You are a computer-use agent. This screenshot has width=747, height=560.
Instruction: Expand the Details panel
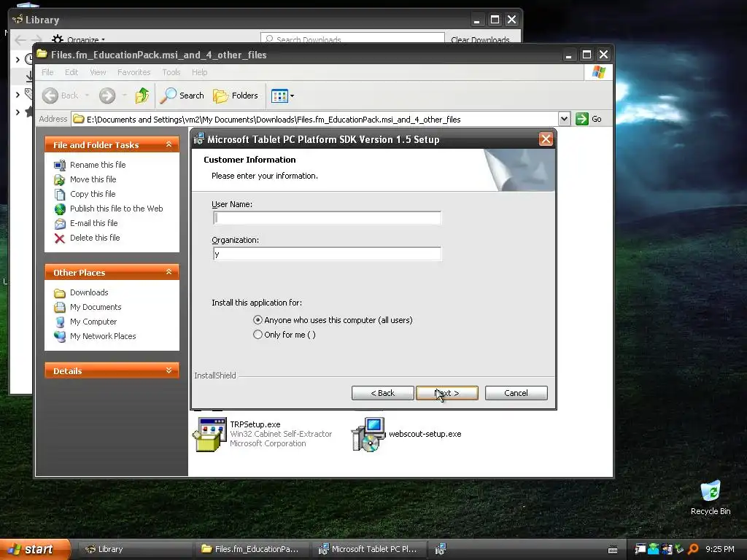169,370
